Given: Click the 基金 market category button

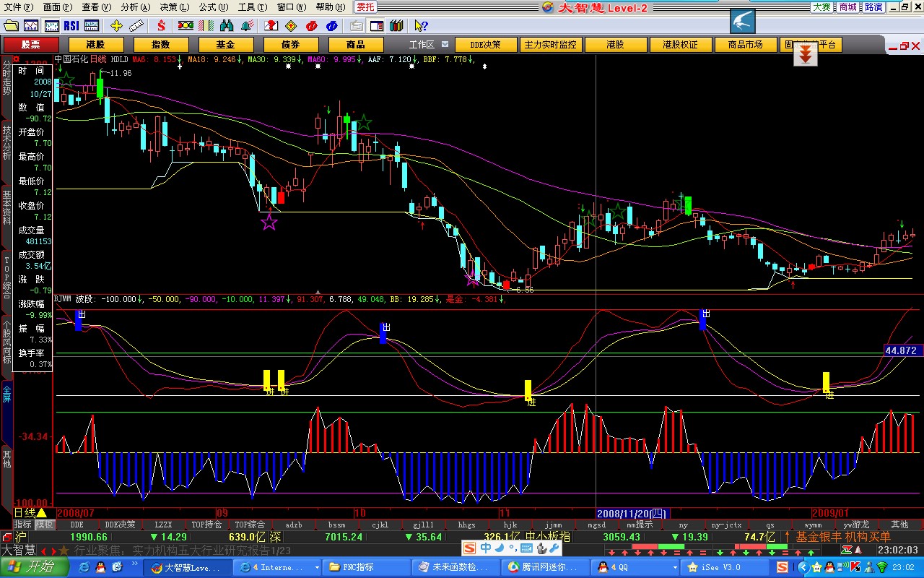Looking at the screenshot, I should coord(225,45).
